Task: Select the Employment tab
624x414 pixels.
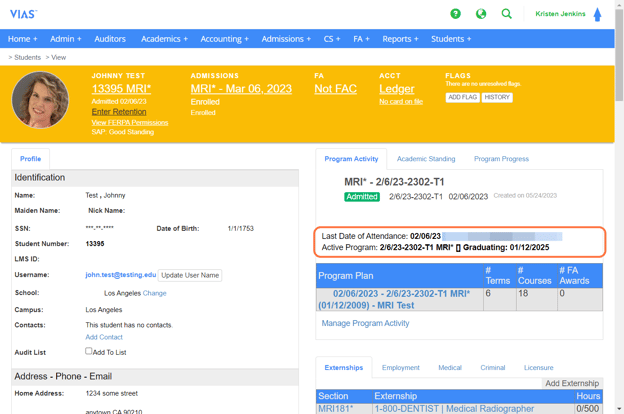Action: click(x=400, y=367)
